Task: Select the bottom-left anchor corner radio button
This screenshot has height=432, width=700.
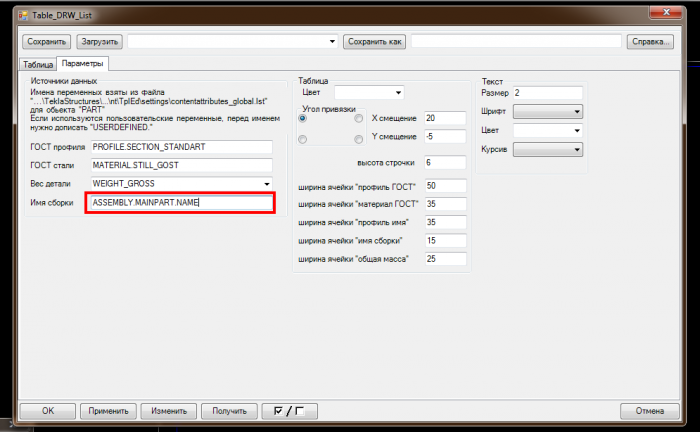Action: (303, 139)
